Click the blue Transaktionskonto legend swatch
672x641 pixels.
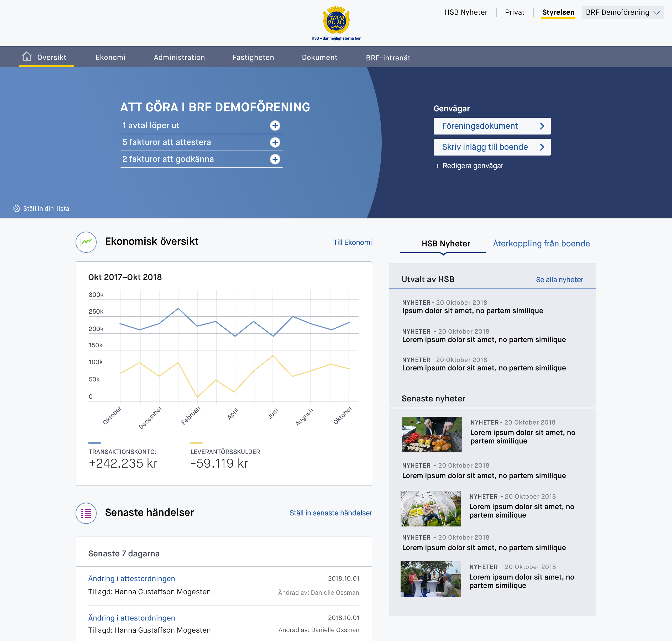(94, 443)
